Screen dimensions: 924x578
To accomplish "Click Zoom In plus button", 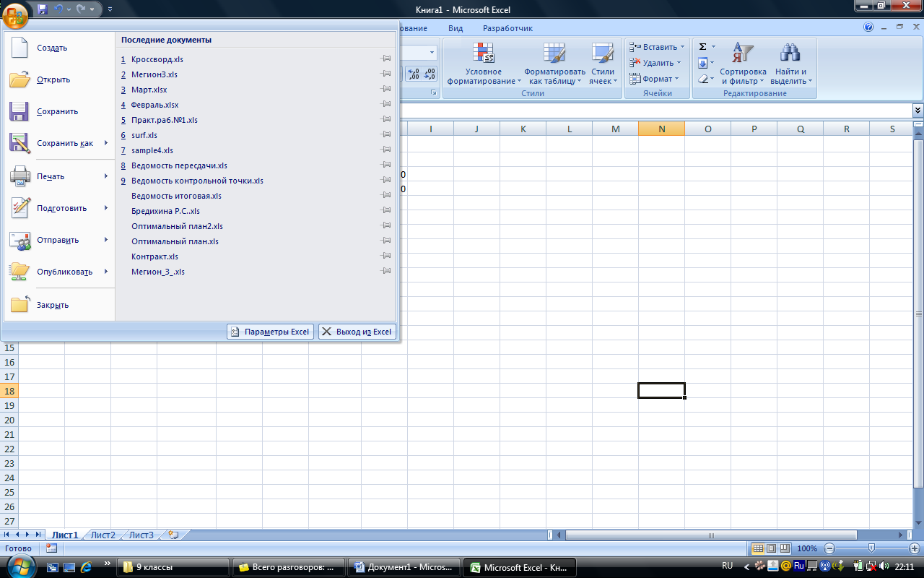I will tap(915, 548).
